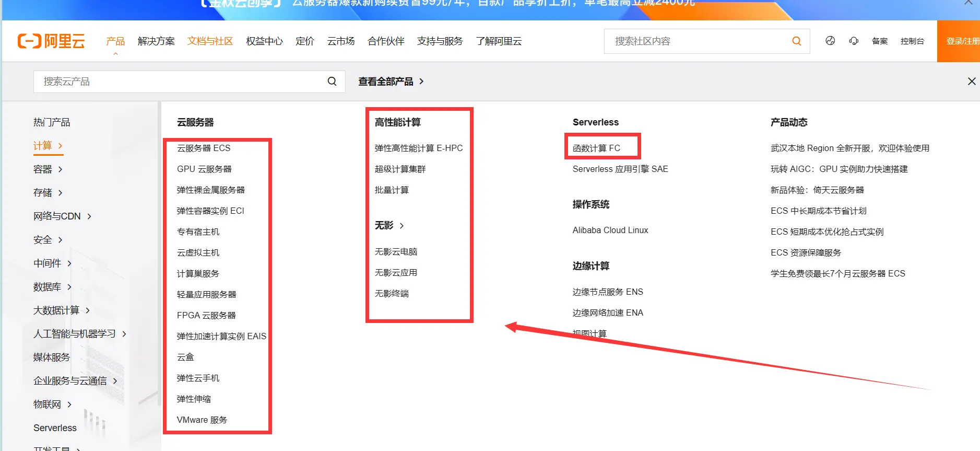Open 解决方案 in top navigation

156,41
